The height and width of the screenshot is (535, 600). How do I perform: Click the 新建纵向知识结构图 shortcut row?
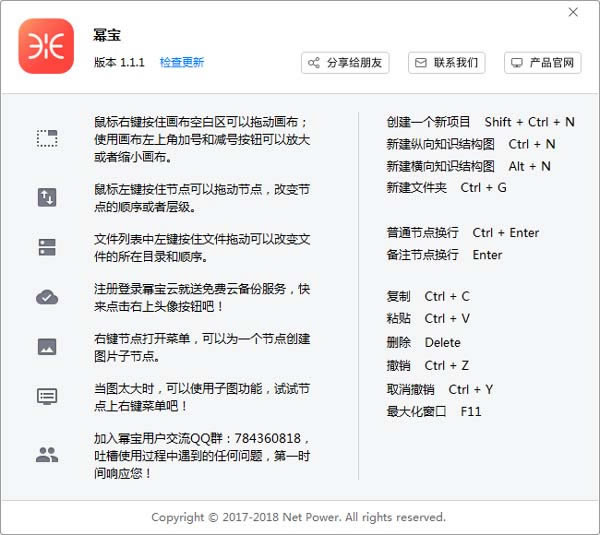[471, 144]
